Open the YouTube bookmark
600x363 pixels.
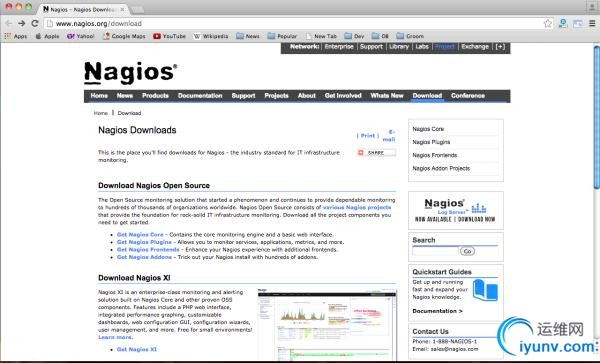coord(170,36)
